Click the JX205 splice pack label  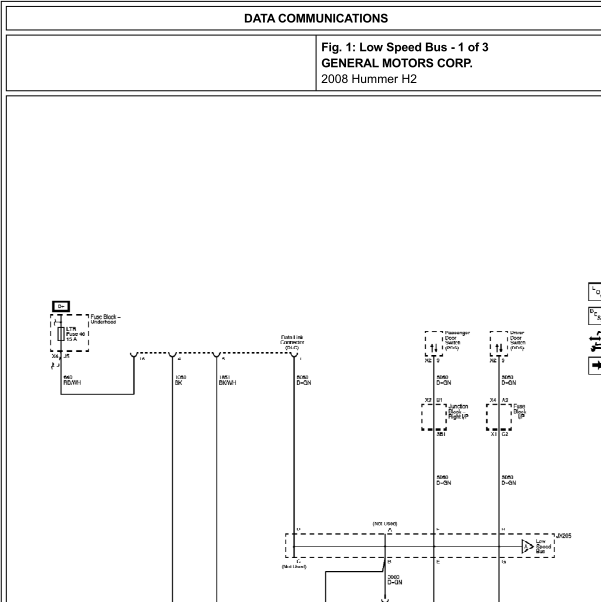[564, 536]
